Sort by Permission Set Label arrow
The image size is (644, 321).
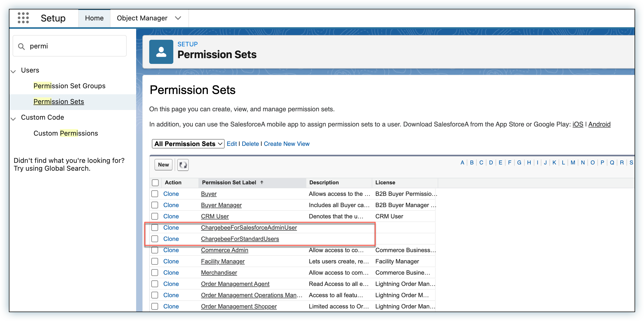coord(262,182)
